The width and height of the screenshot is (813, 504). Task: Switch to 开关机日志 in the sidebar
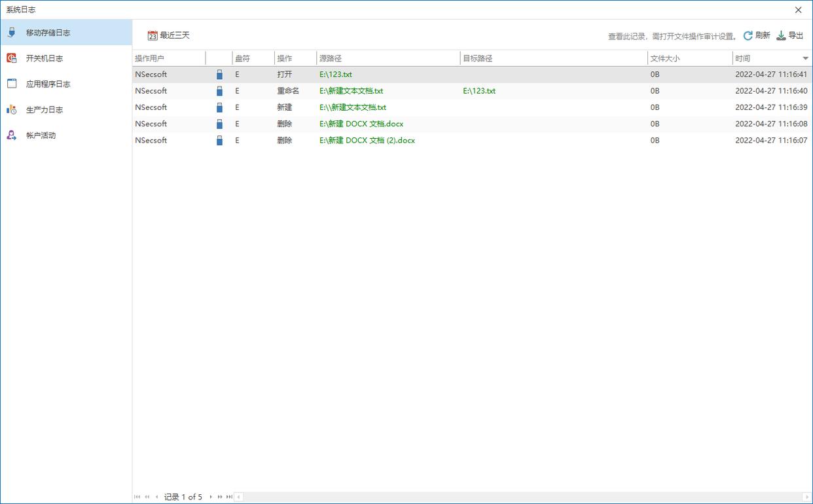[45, 58]
